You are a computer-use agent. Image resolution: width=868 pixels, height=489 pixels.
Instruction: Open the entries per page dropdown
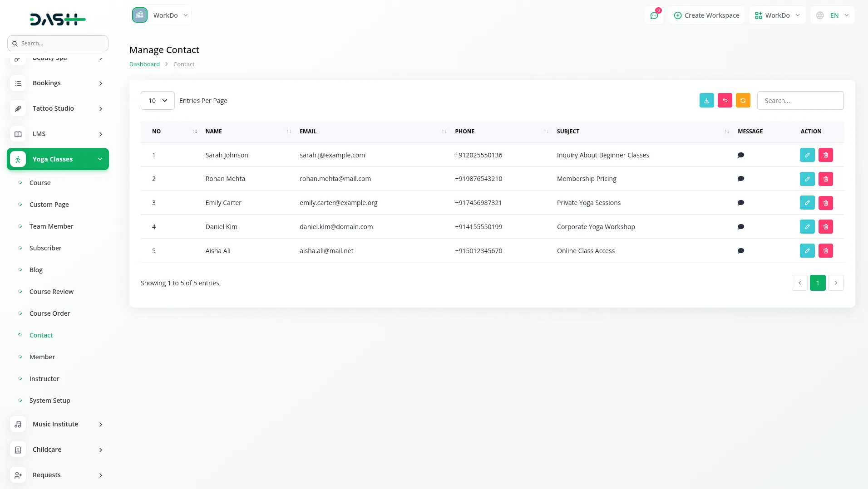[158, 101]
